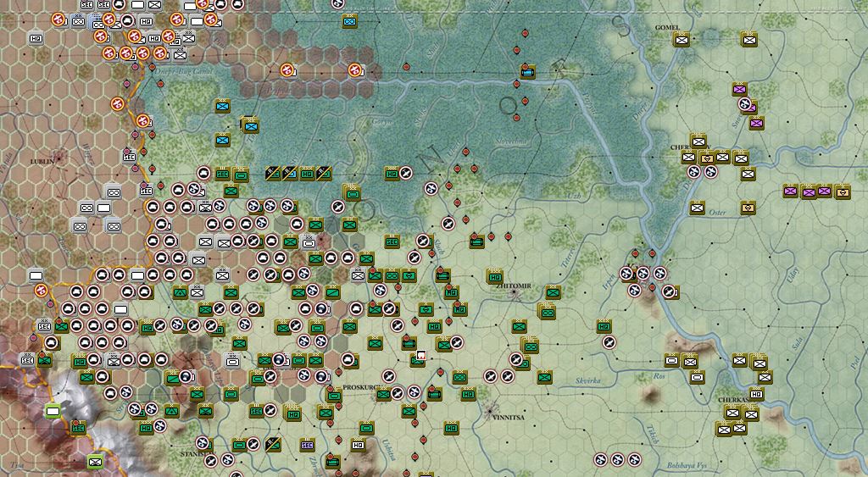
Task: Click the Slovechna river label
Action: click(x=511, y=141)
